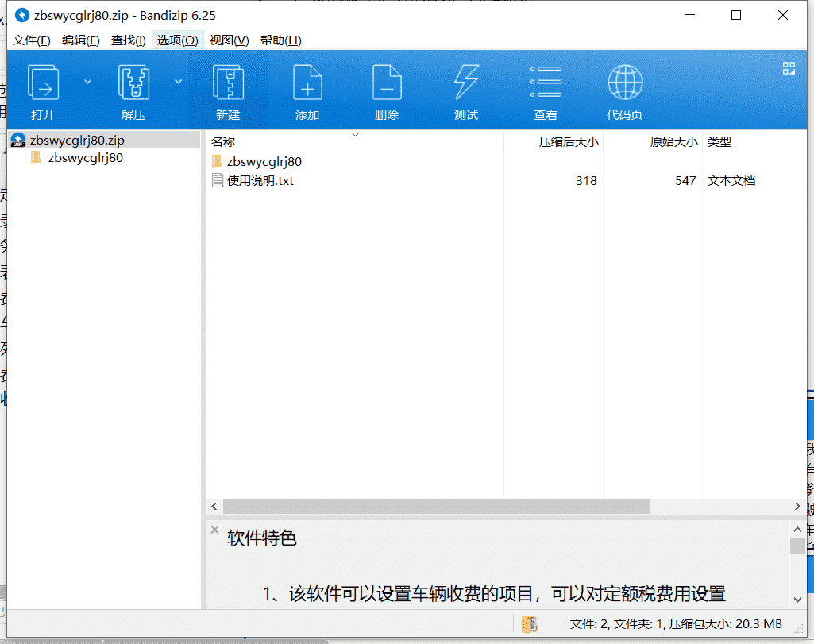Expand the Open button dropdown arrow

click(87, 82)
